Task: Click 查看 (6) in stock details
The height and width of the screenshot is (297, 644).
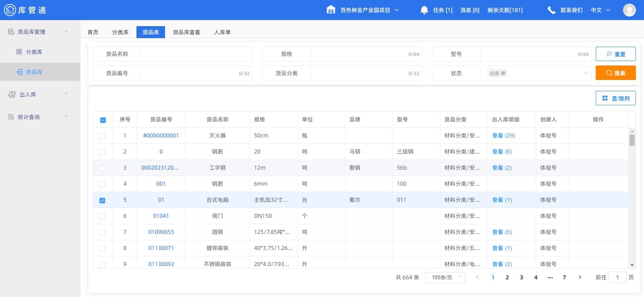Action: [x=502, y=152]
